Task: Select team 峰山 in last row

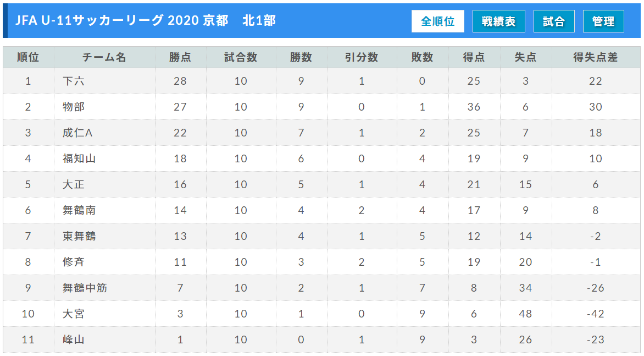Action: click(x=74, y=339)
